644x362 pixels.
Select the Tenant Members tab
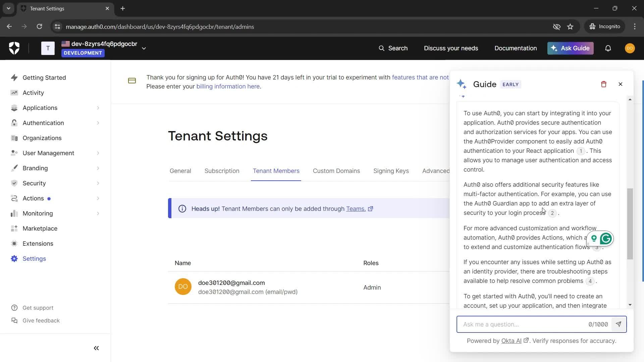click(276, 171)
